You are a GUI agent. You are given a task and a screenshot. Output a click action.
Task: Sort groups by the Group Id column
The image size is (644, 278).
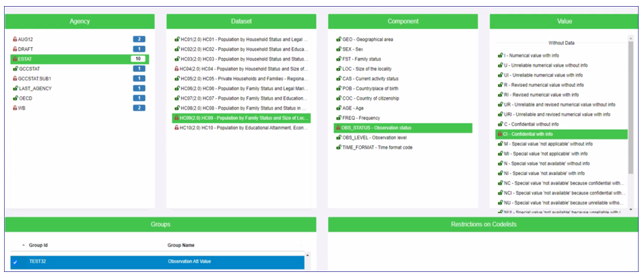(38, 246)
